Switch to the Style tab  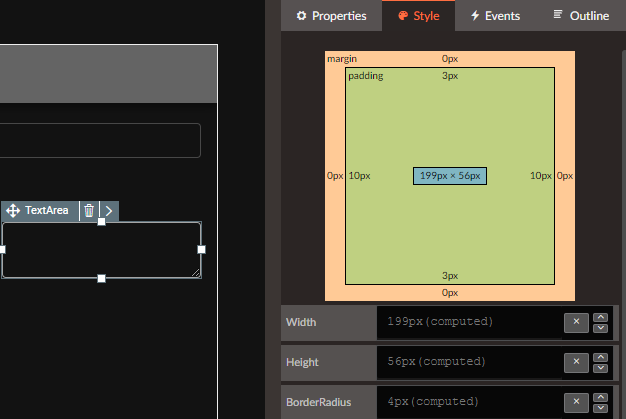click(x=418, y=16)
